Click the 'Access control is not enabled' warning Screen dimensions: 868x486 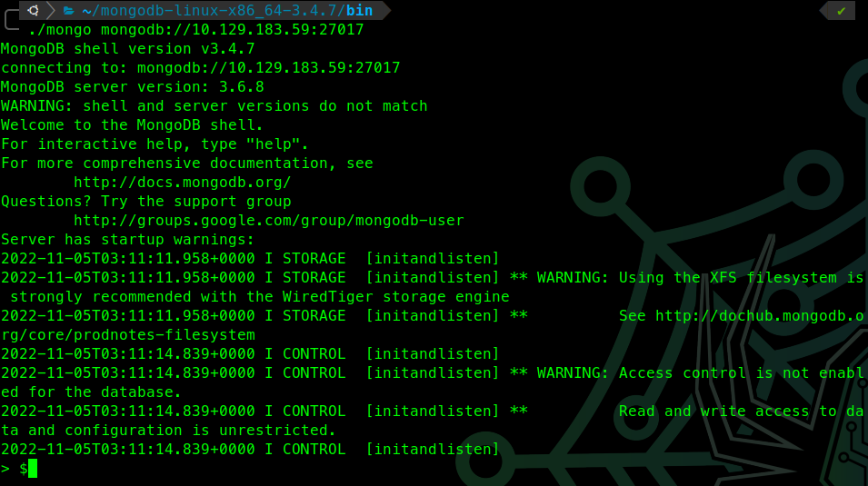[741, 373]
